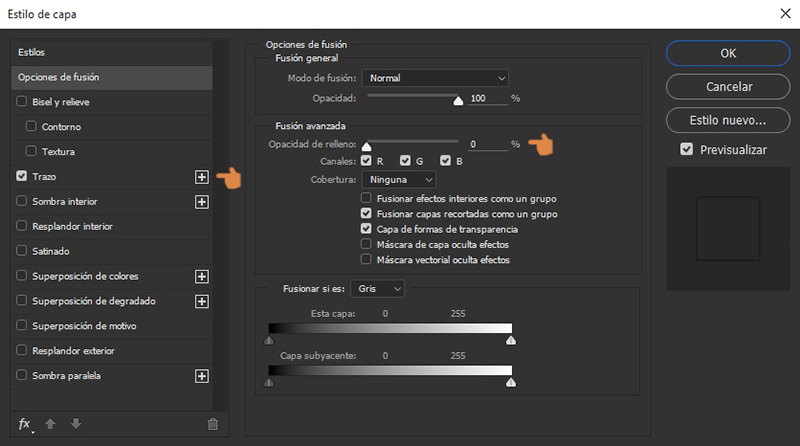
Task: Check Máscara de capa oculta efectos
Action: coord(366,244)
